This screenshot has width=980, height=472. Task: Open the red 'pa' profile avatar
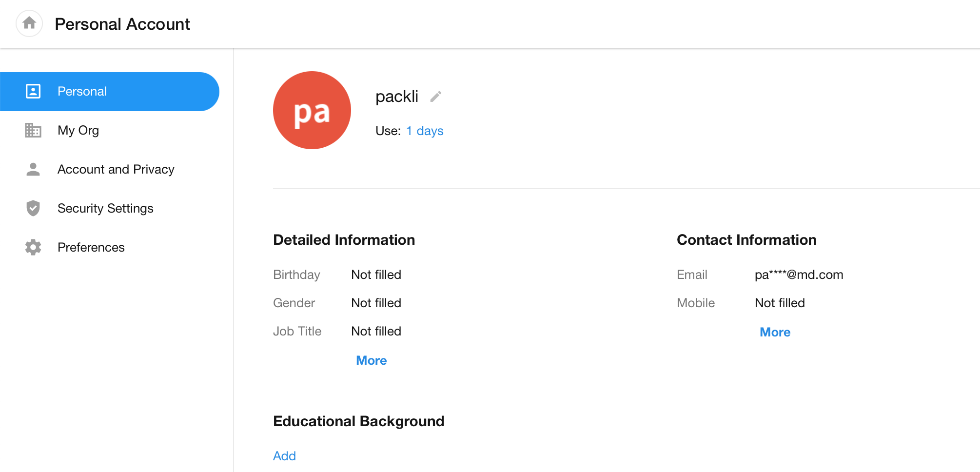click(x=312, y=110)
